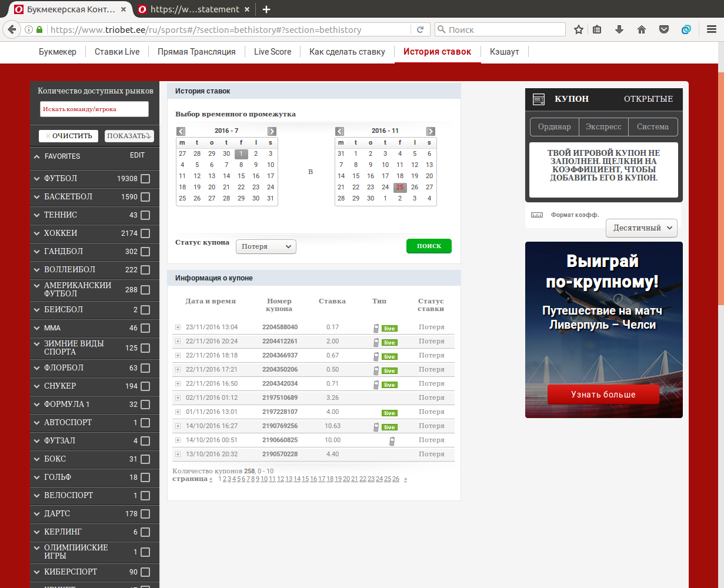Tick the ХОККЕИ checkbox
The image size is (724, 588).
coord(145,233)
